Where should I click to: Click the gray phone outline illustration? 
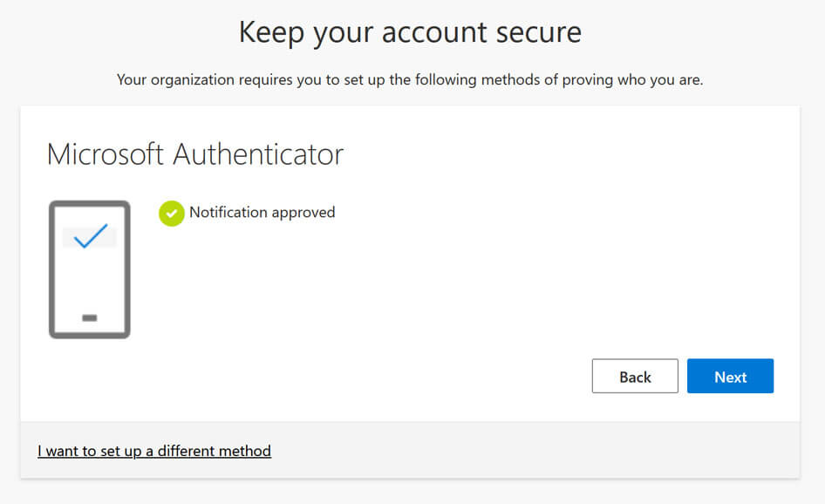90,269
